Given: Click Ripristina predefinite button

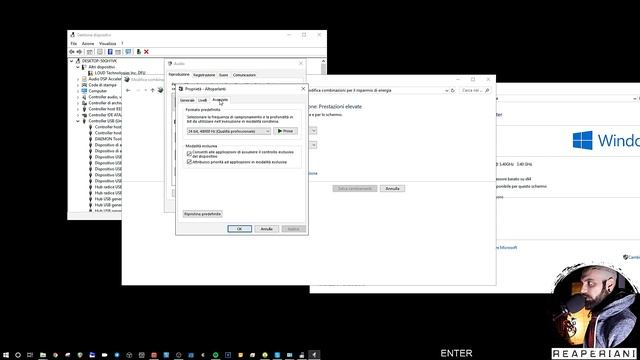Looking at the screenshot, I should coord(202,214).
